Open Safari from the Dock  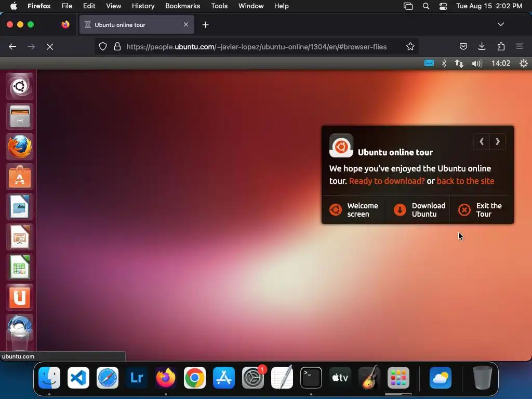pos(108,377)
